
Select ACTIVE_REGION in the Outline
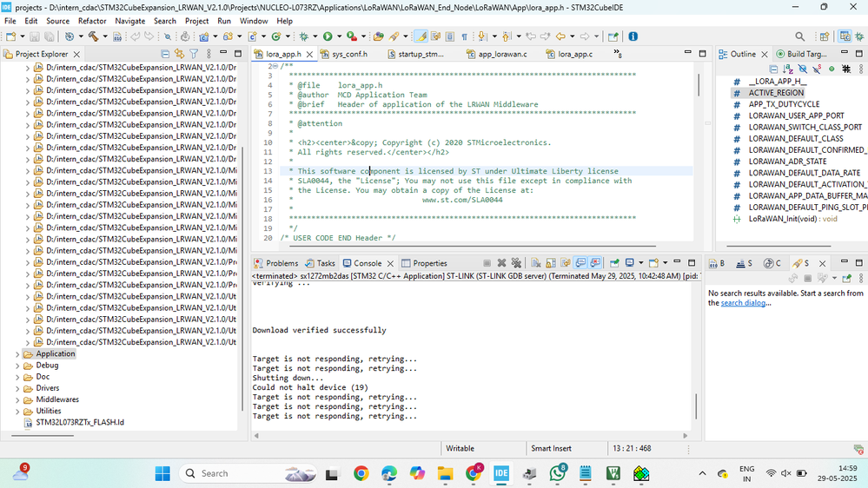[x=776, y=93]
